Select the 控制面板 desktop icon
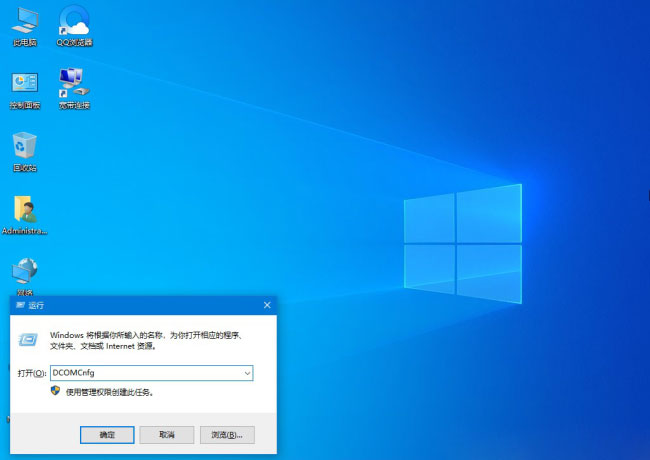The width and height of the screenshot is (650, 460). click(x=25, y=90)
